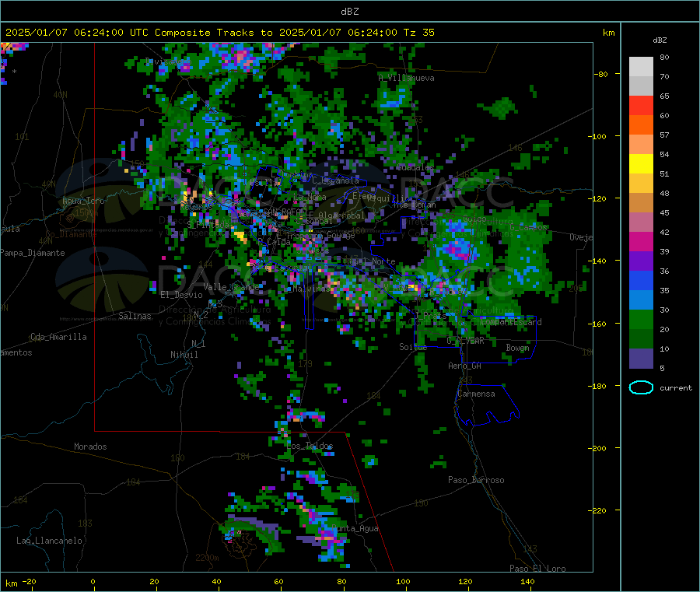Click the 'Paso_El_Loro' map label
Screen dimensions: 700x592
click(x=537, y=569)
